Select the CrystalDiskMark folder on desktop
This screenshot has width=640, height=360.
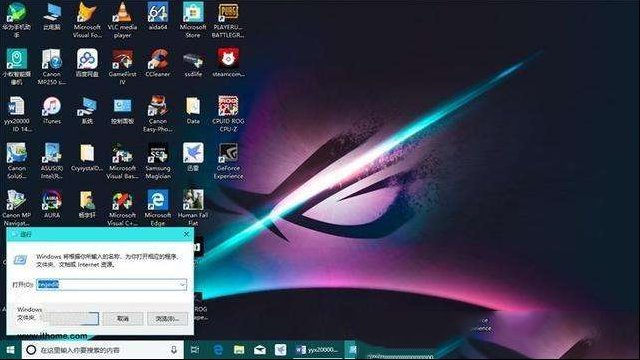[87, 158]
